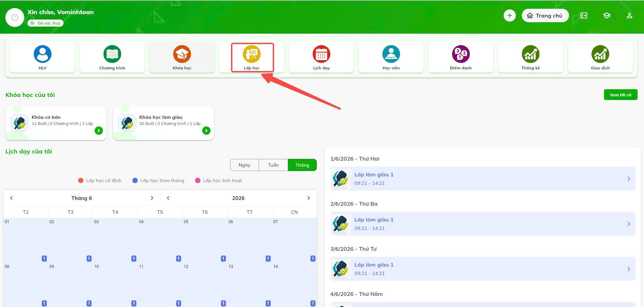This screenshot has height=307, width=644.
Task: Click session badge on June 10
Action: (134, 303)
